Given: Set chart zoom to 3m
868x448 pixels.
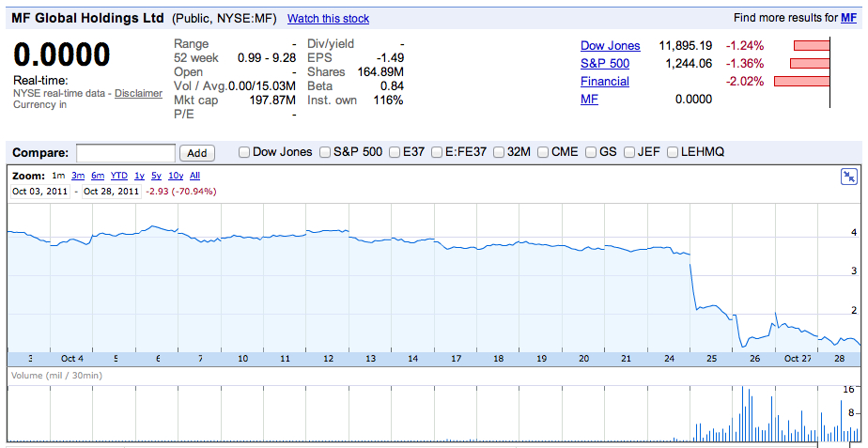Looking at the screenshot, I should coord(78,176).
